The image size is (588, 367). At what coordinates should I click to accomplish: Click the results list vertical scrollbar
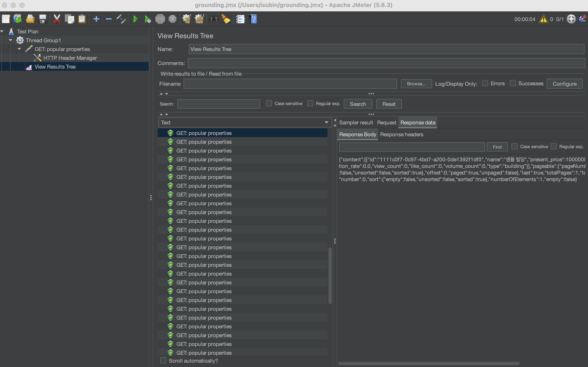330,276
